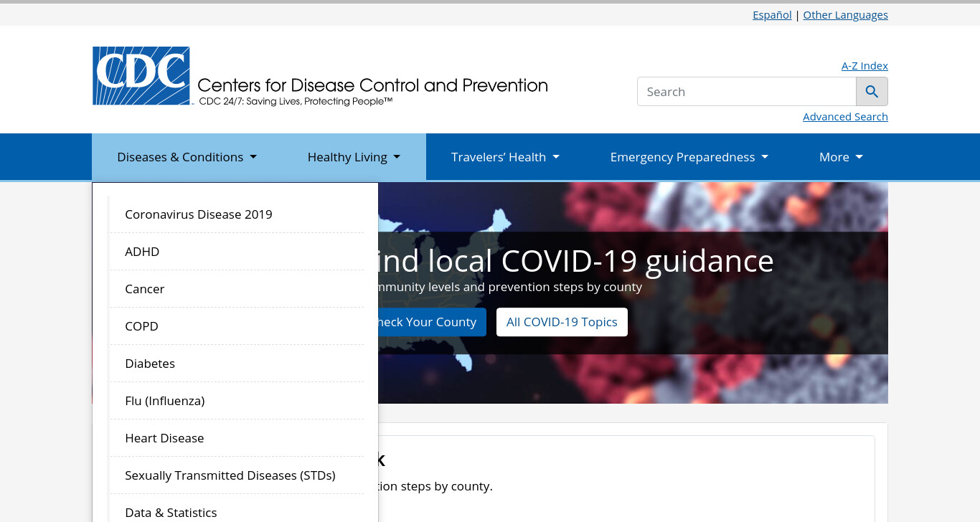Click the All COVID-19 Topics button

[x=562, y=322]
